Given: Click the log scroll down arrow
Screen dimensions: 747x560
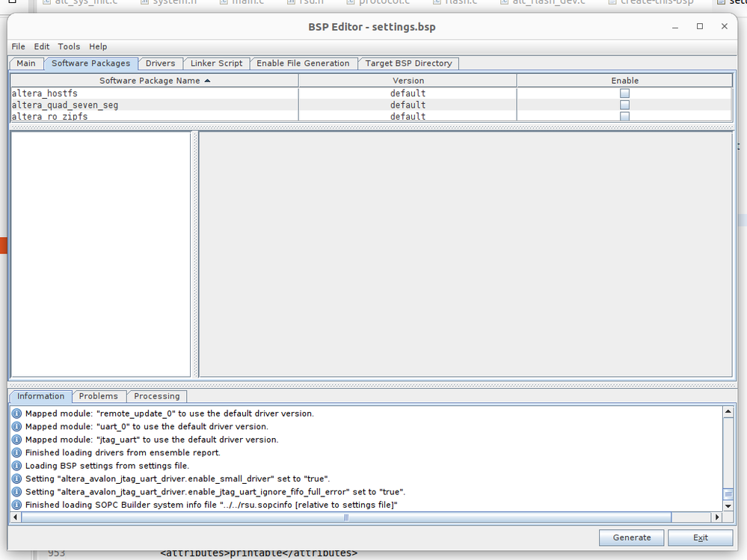Looking at the screenshot, I should coord(728,506).
